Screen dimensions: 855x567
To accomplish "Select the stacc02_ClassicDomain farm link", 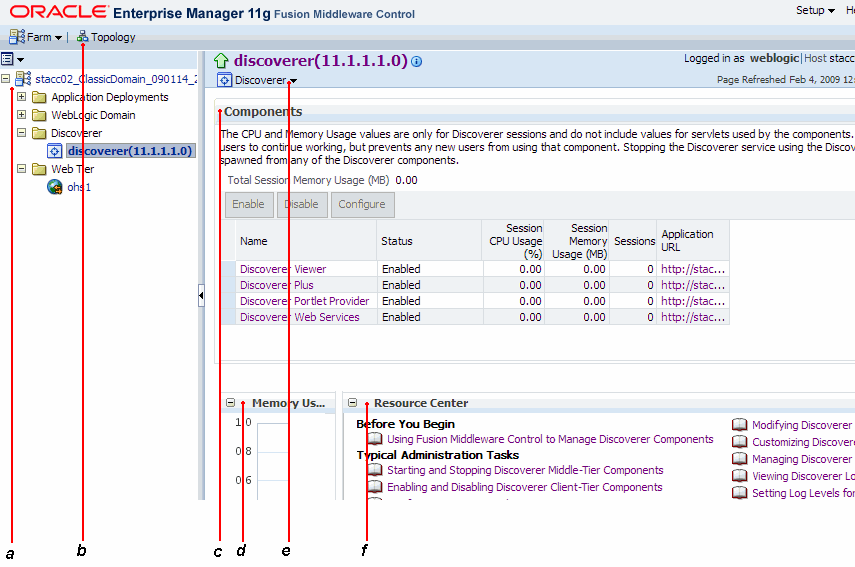I will point(116,79).
